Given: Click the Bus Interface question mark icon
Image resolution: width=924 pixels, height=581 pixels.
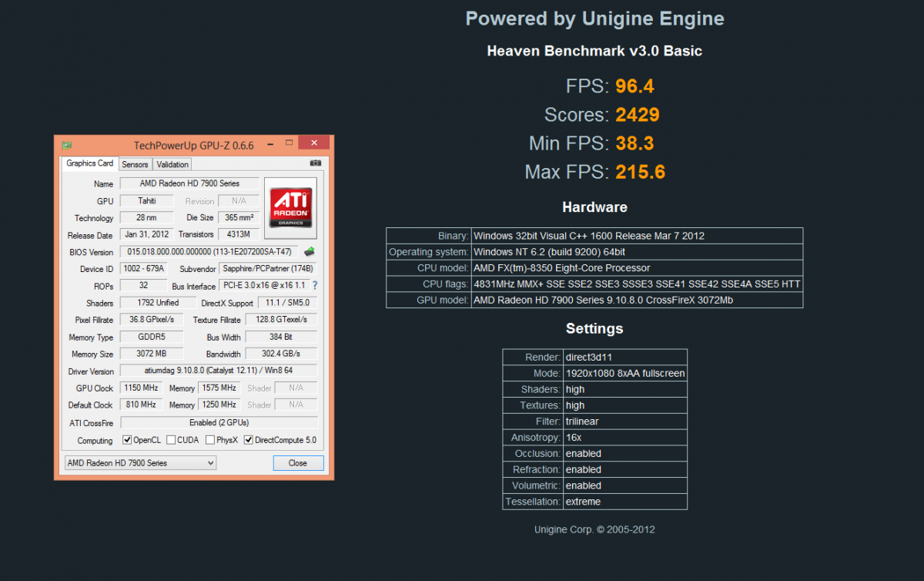Looking at the screenshot, I should [x=314, y=286].
